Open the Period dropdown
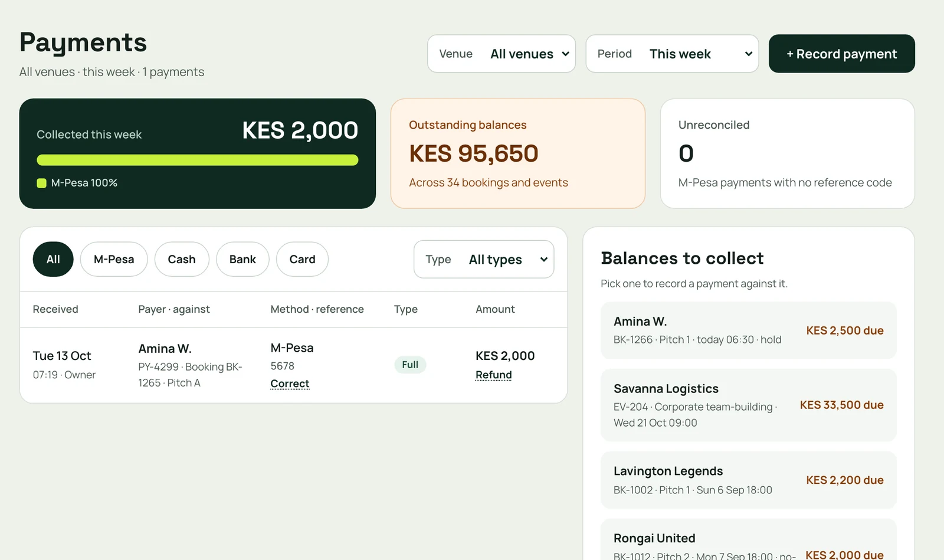Screen dimensions: 944x560 672,54
